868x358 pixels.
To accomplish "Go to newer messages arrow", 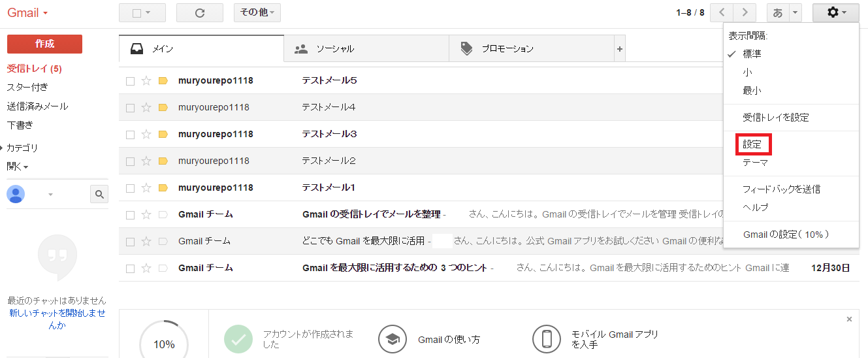I will tap(722, 12).
